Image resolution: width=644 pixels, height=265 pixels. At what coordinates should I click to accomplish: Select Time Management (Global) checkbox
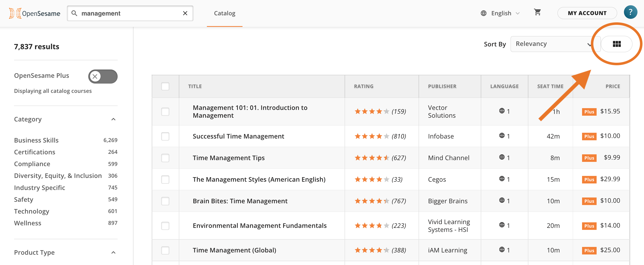click(165, 250)
